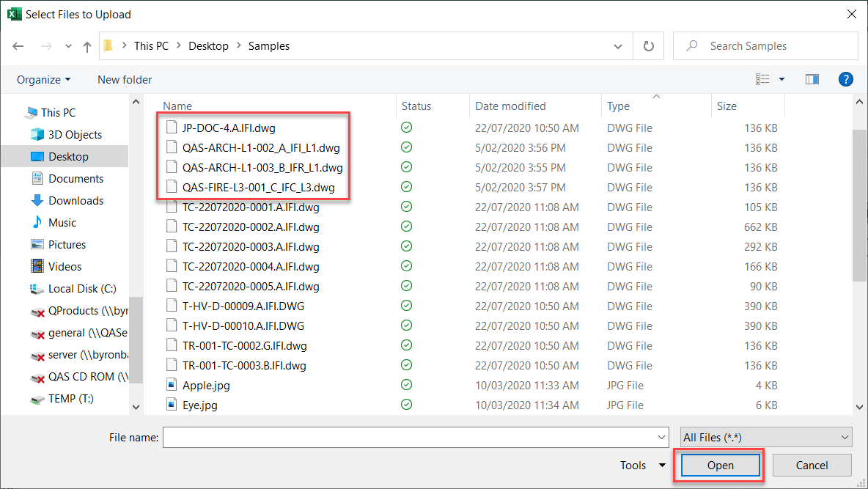This screenshot has width=868, height=489.
Task: Click the Apple.jpg image file icon
Action: point(172,385)
